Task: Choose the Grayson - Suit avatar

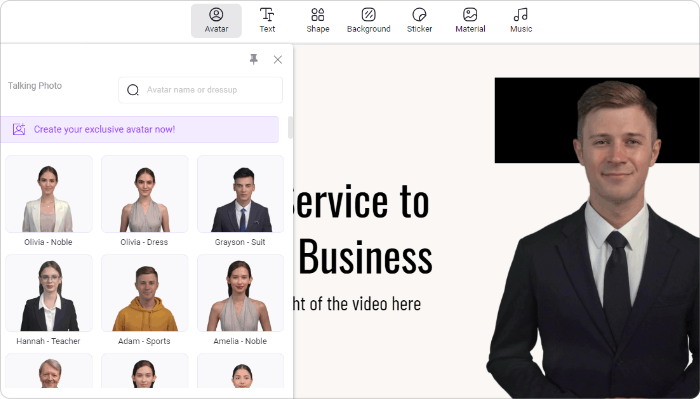Action: [x=241, y=194]
